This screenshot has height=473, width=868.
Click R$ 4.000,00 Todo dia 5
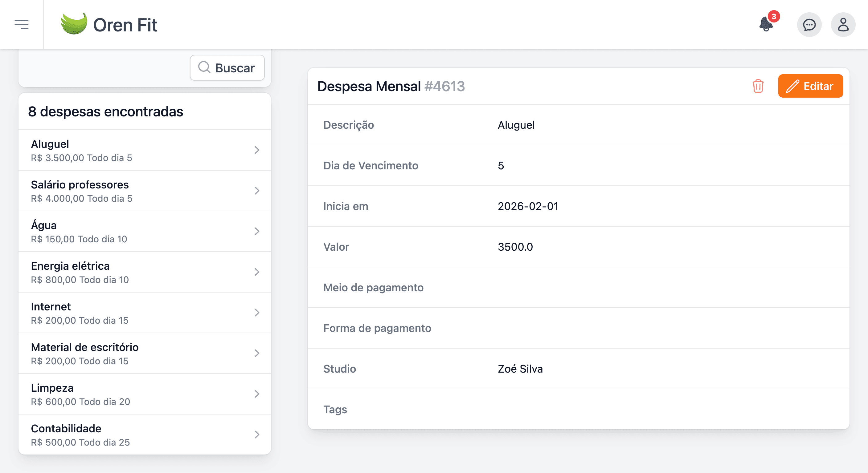[x=82, y=199]
